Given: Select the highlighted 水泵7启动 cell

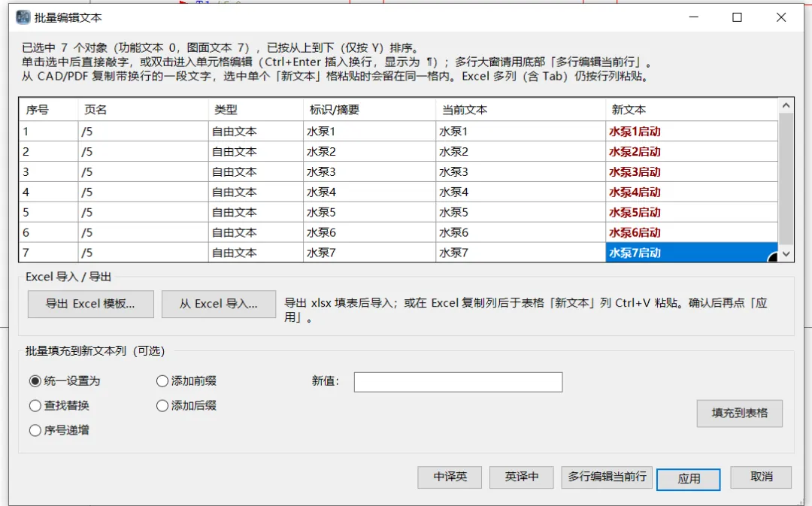Looking at the screenshot, I should point(692,253).
